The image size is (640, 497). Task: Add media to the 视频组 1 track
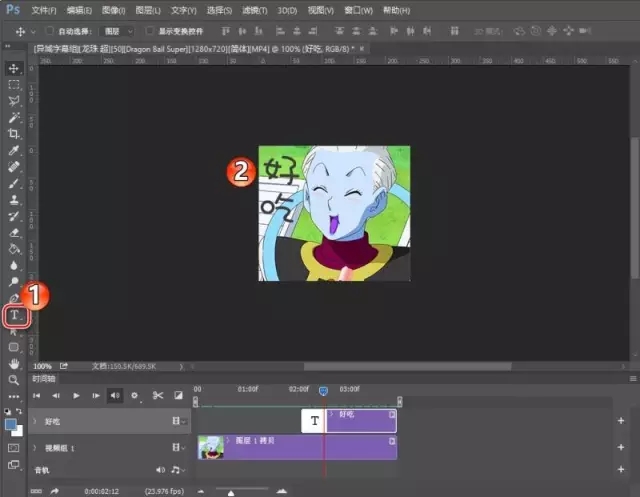tap(620, 447)
